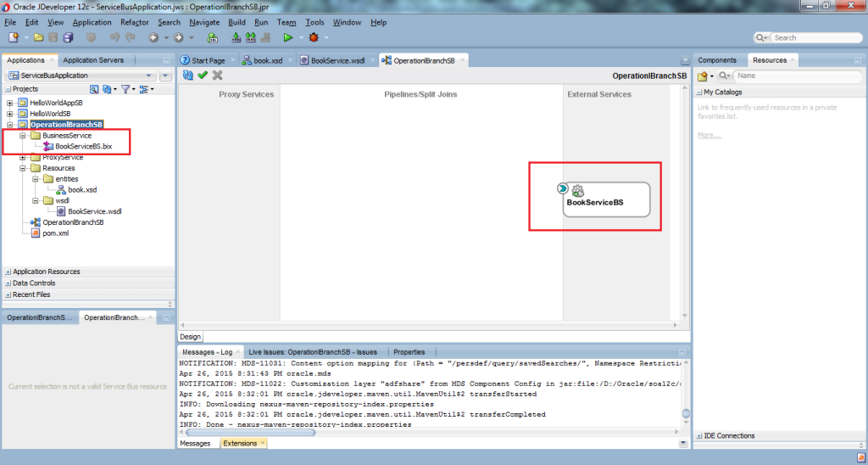Click the BookServiceBS.bix file icon
This screenshot has height=465, width=868.
tap(48, 146)
